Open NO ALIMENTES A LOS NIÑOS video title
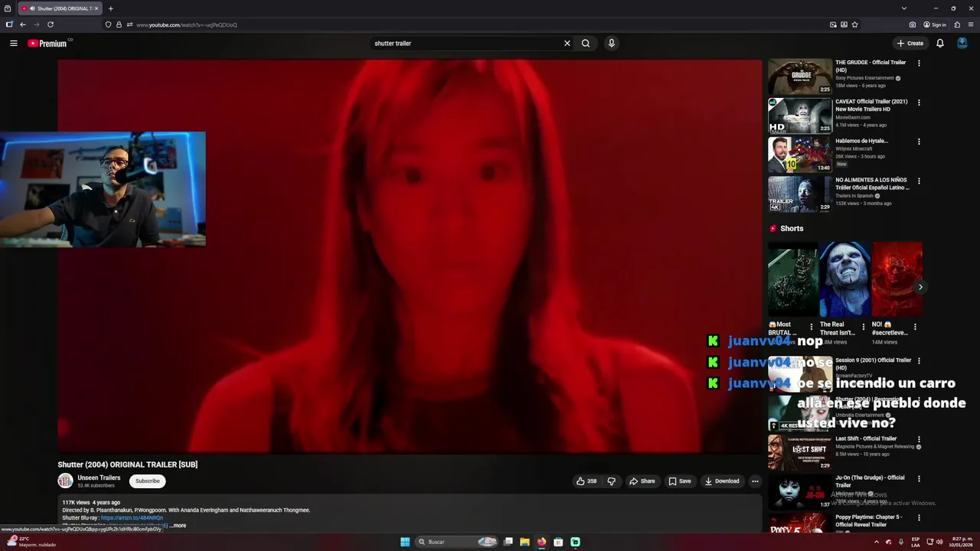980x551 pixels. (873, 184)
